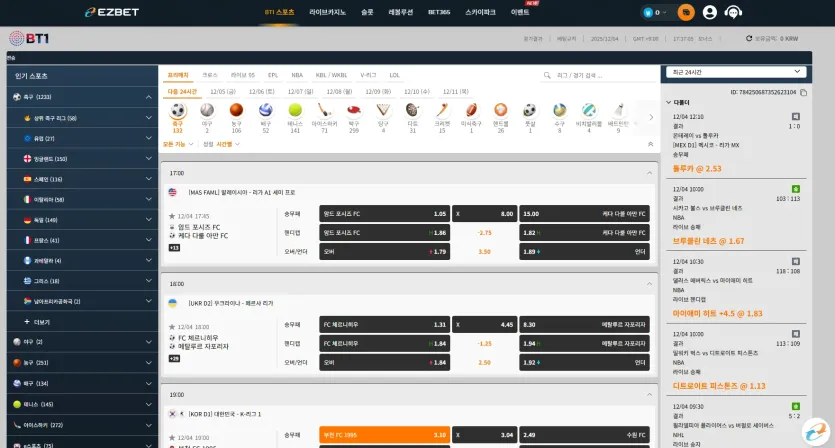The height and width of the screenshot is (448, 835).
Task: Select the ice hockey sport icon (71)
Action: [324, 110]
